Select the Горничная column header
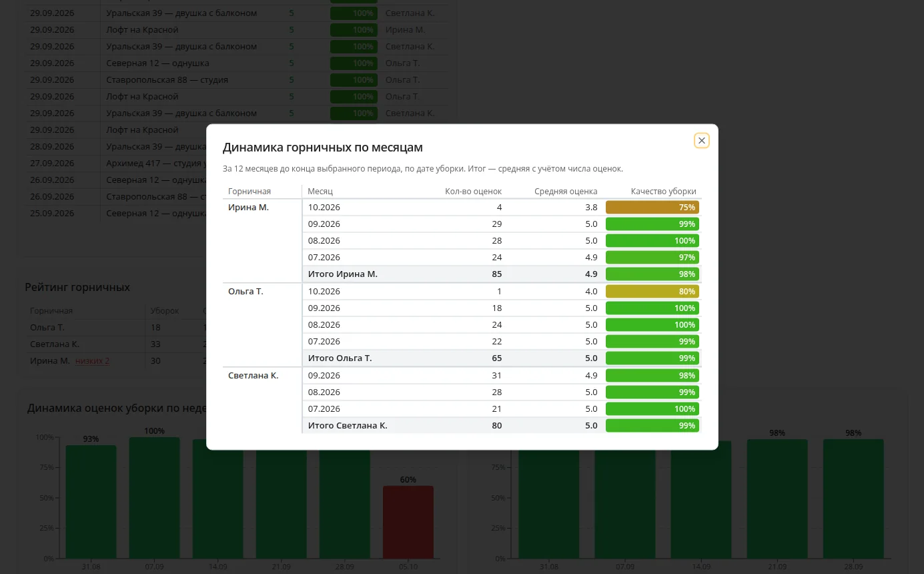This screenshot has height=574, width=924. [250, 191]
